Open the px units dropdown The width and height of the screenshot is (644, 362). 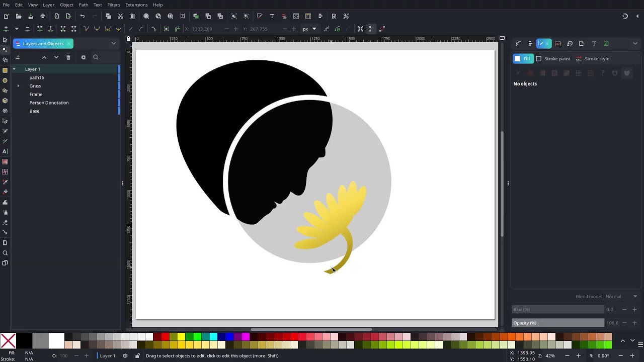[309, 29]
